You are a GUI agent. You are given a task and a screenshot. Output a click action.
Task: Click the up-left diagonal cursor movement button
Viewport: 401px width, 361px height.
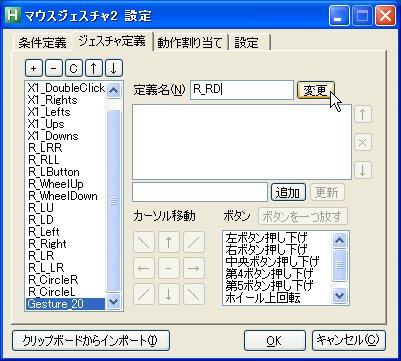coord(144,242)
